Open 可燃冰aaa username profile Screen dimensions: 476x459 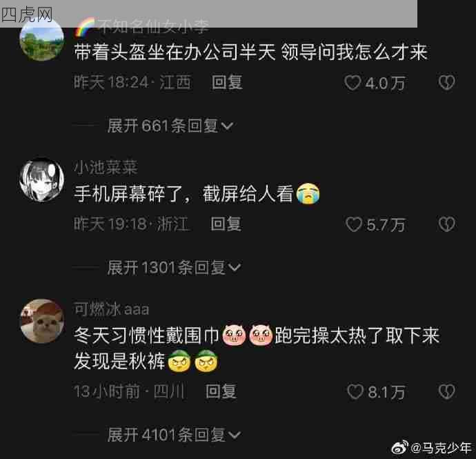[111, 309]
